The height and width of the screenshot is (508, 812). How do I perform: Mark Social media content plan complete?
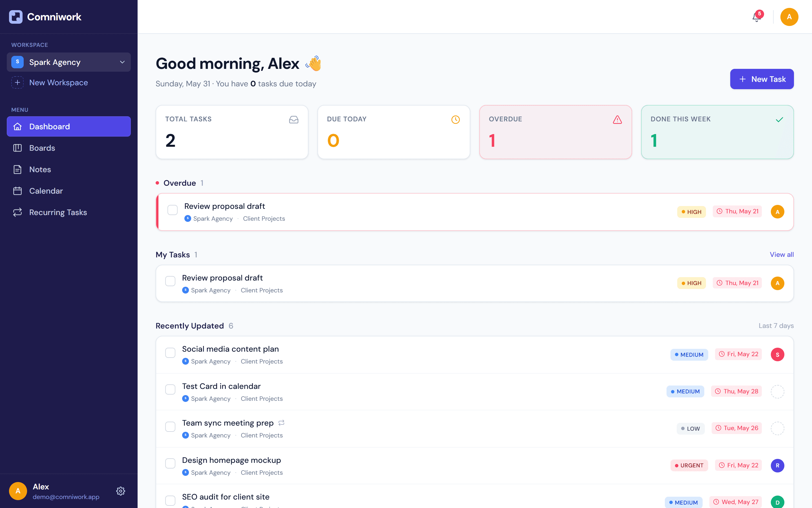coord(170,352)
